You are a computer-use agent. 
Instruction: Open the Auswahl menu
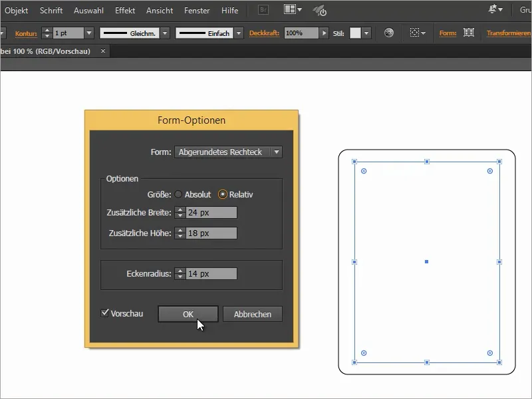click(x=88, y=11)
